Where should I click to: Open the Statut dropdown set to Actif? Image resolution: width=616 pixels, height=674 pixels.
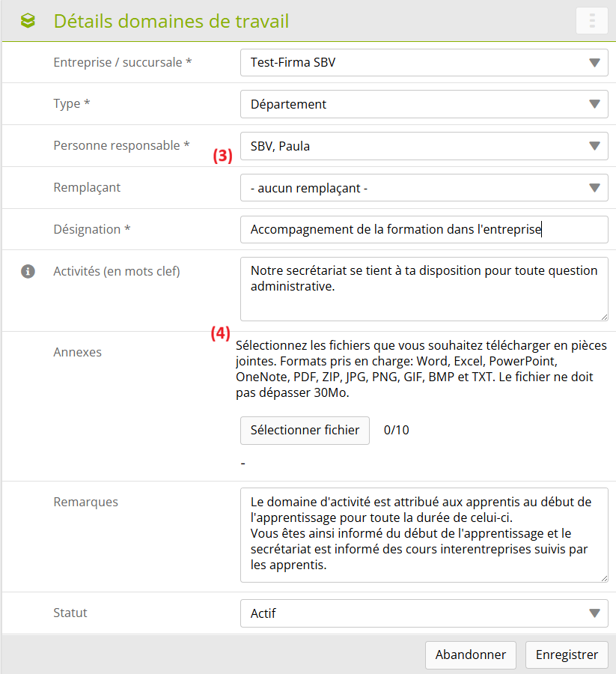coord(424,613)
